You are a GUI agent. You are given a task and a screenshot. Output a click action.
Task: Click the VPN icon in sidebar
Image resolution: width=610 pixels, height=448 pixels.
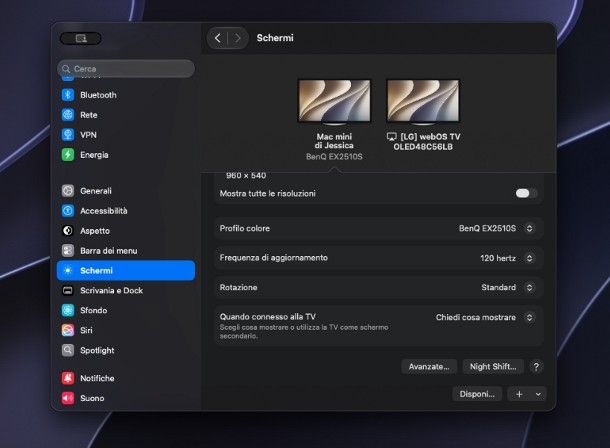click(x=68, y=135)
